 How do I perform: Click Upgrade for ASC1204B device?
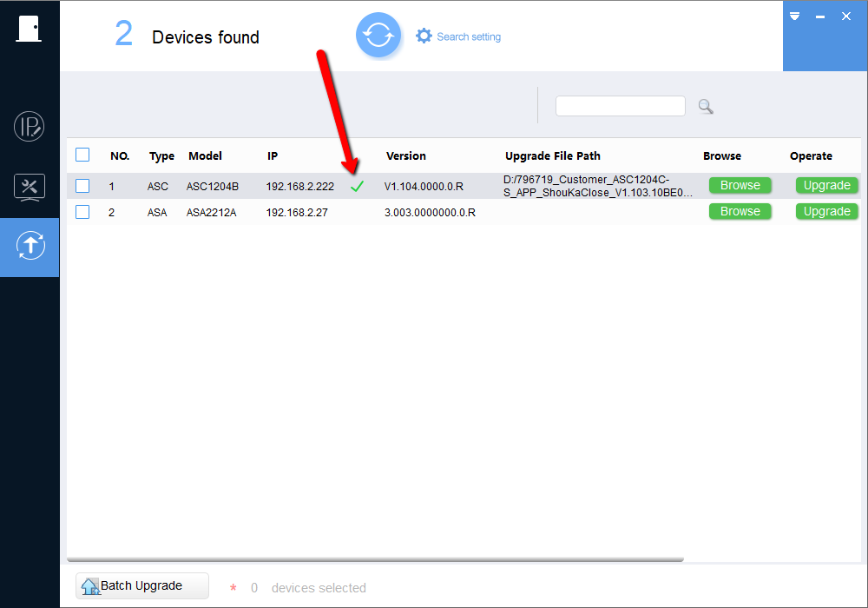click(x=827, y=185)
